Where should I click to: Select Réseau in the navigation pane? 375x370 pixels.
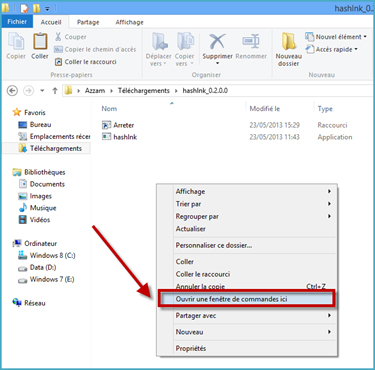29,303
